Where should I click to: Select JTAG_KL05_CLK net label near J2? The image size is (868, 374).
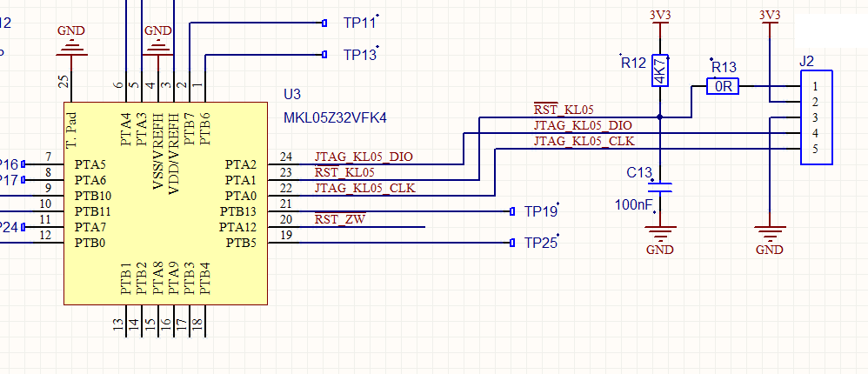584,142
